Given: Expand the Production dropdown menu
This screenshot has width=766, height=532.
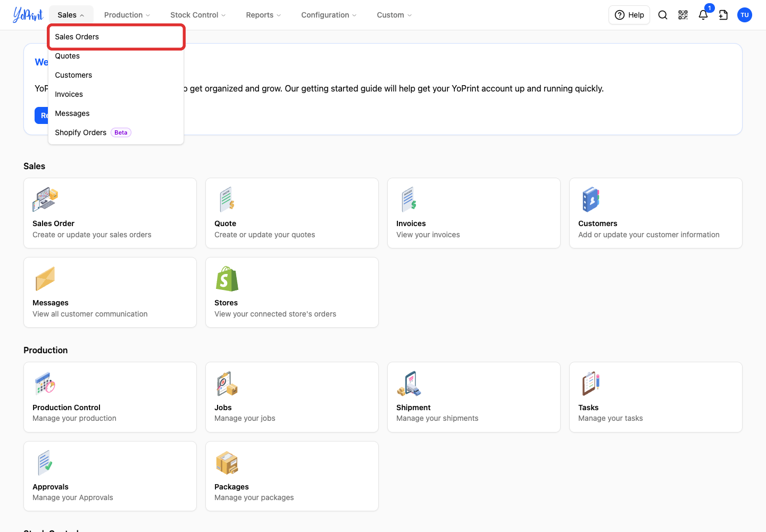Looking at the screenshot, I should [127, 15].
